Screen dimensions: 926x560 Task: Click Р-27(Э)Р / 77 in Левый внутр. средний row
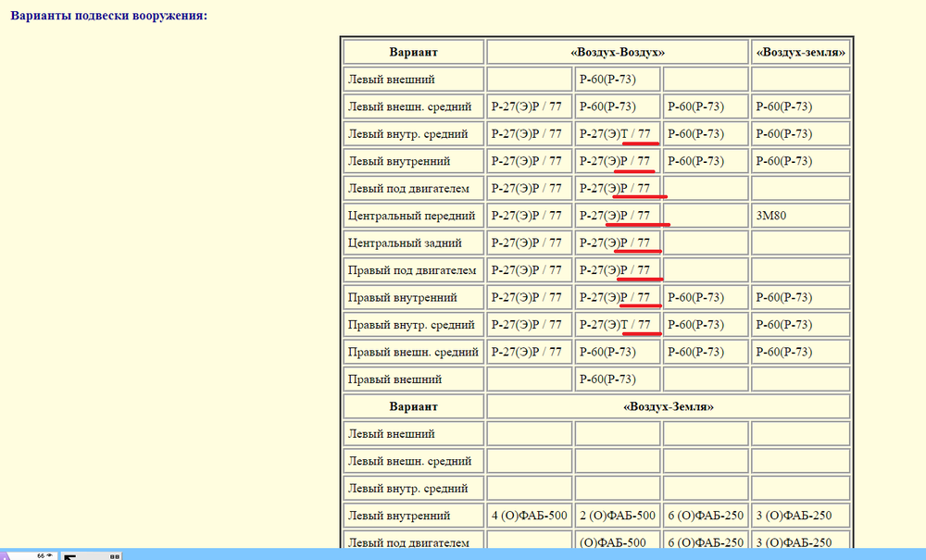(x=529, y=134)
